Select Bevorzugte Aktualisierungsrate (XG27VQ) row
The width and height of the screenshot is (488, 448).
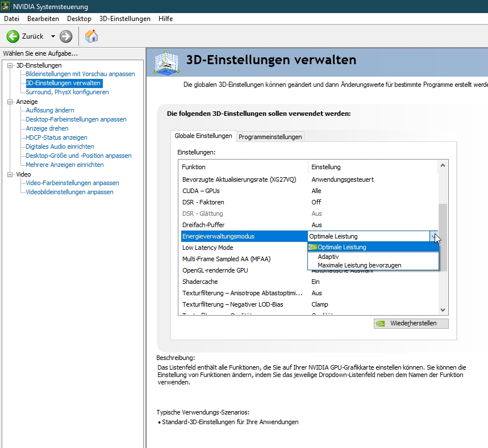point(310,179)
